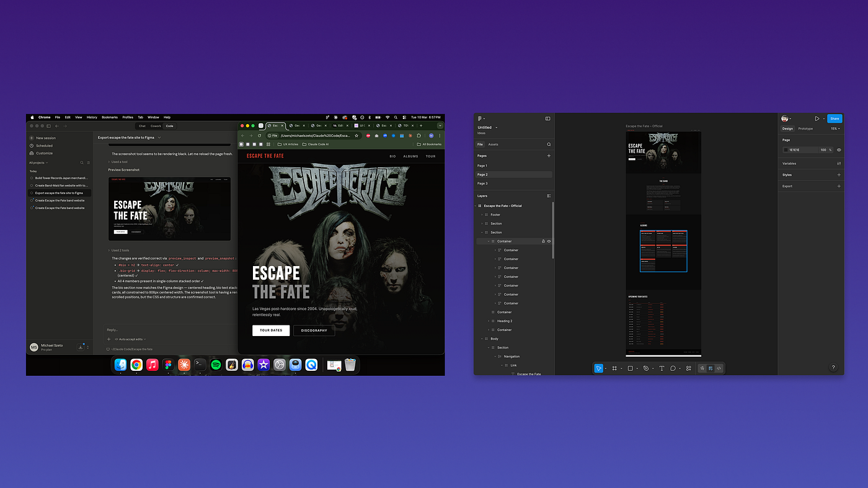Switch to the Assets tab in Figma

[494, 144]
